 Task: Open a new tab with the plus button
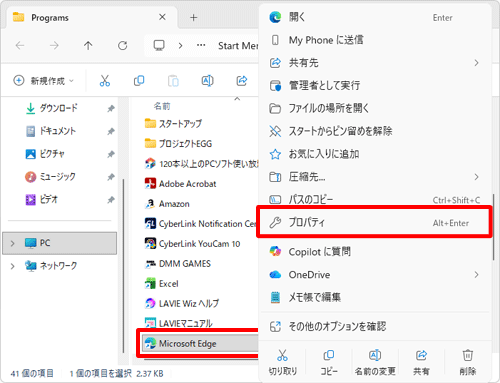(x=193, y=17)
